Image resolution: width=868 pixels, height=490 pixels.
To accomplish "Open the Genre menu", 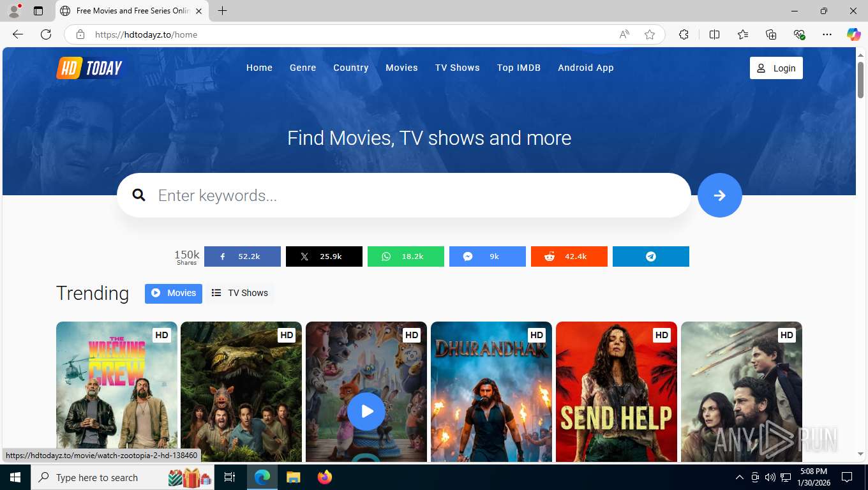I will [x=303, y=68].
